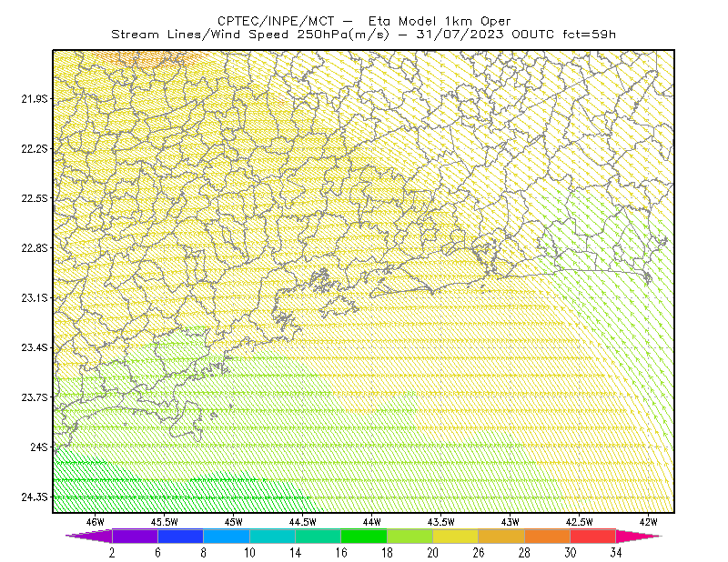Click the 23.1S latitude axis label
The height and width of the screenshot is (562, 728).
pyautogui.click(x=35, y=298)
